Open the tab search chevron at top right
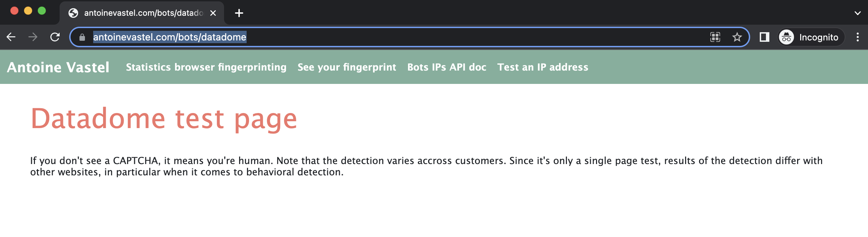 [x=857, y=13]
